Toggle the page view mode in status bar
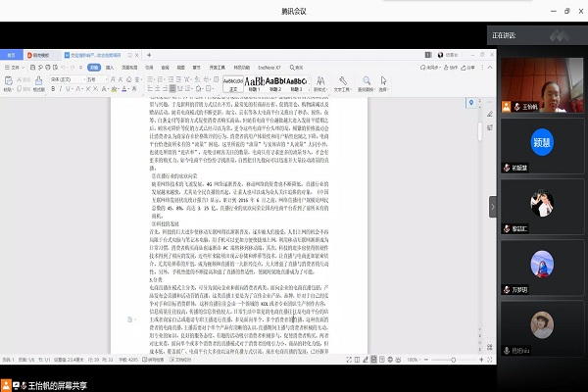 (x=373, y=360)
